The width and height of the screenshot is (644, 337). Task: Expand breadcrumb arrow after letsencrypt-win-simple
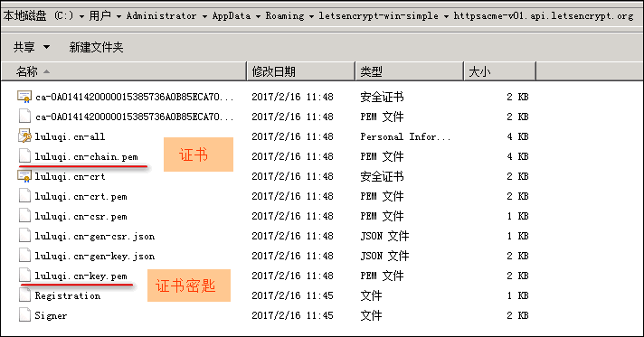coord(446,16)
